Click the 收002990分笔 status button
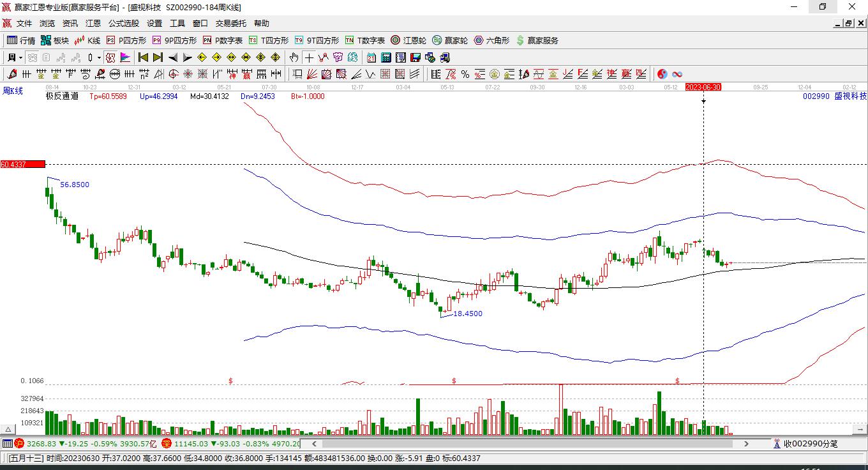Screen dimensions: 868x470 (x=805, y=443)
